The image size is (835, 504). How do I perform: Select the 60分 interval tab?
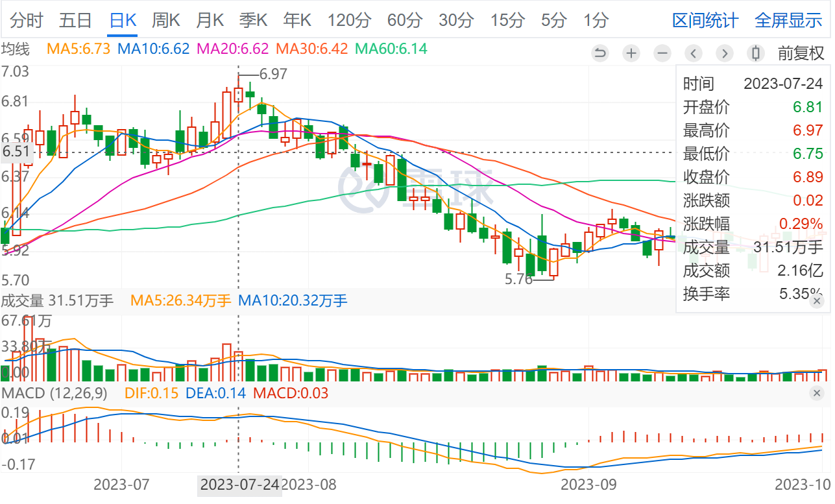tap(405, 20)
